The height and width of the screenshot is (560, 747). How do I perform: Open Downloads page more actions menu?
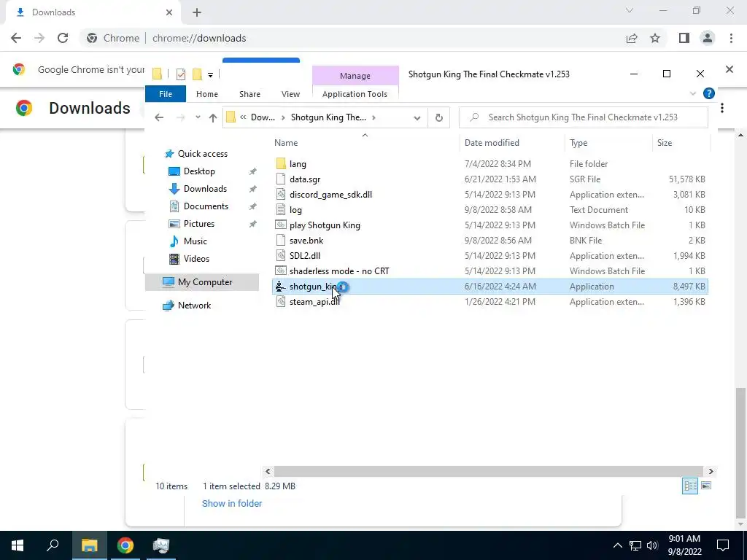(722, 108)
